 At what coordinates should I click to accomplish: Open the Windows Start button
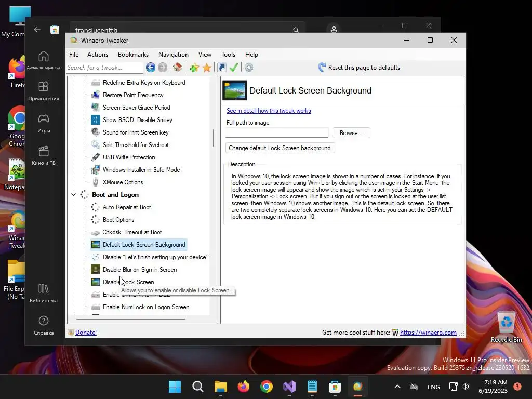[175, 387]
